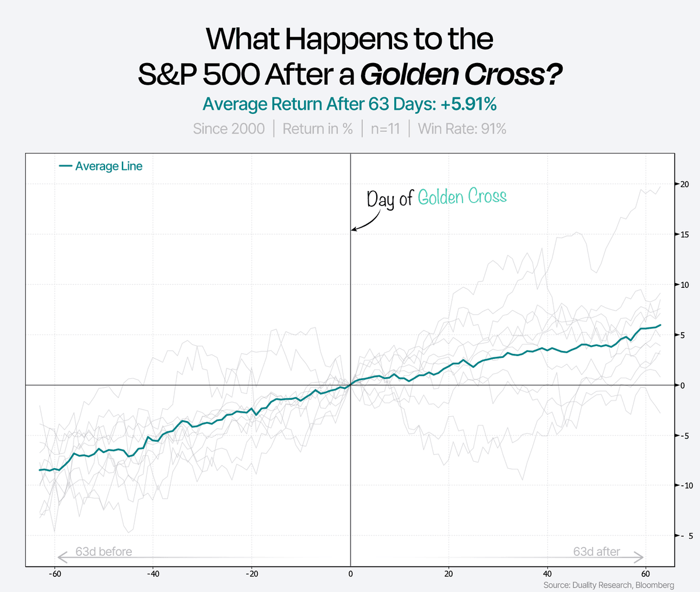
Task: Click the 15 tick on the y-axis
Action: tap(684, 235)
